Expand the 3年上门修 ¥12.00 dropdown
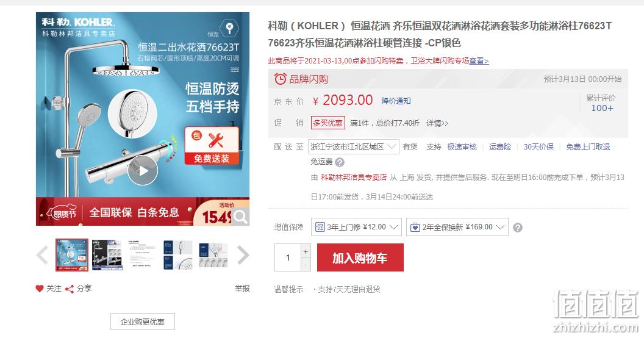Viewport: 644px width, 338px height. click(x=356, y=227)
